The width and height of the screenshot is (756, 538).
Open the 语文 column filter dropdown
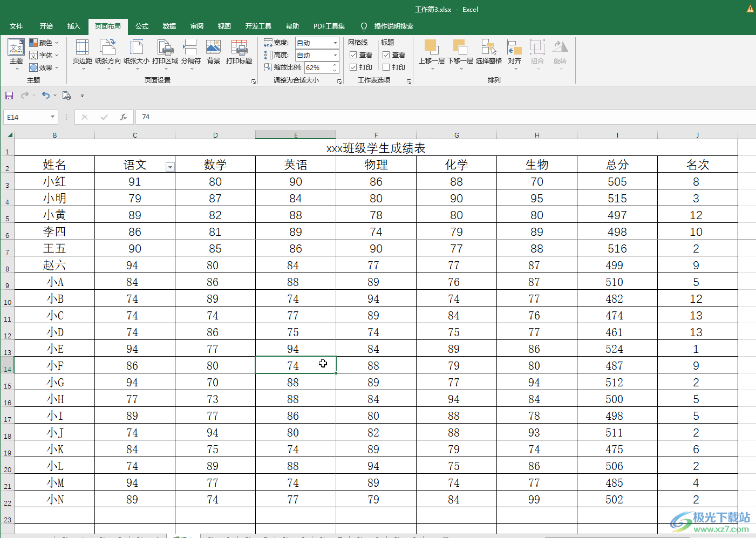pyautogui.click(x=170, y=167)
